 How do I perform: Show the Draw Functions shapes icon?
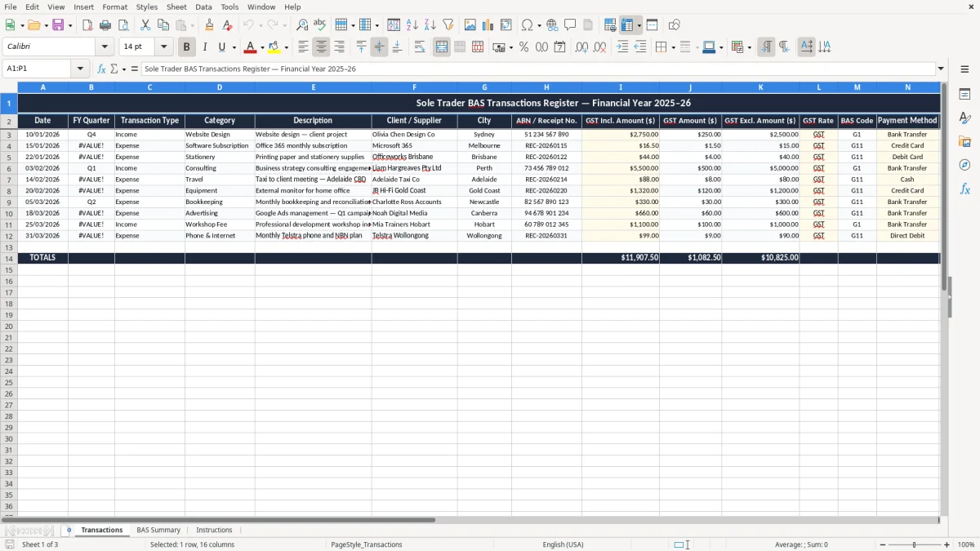point(674,25)
